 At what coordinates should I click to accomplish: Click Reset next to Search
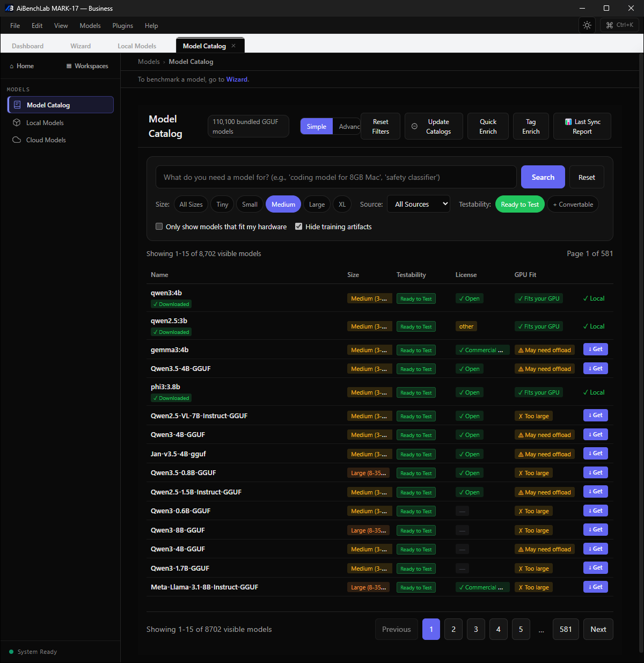click(587, 177)
